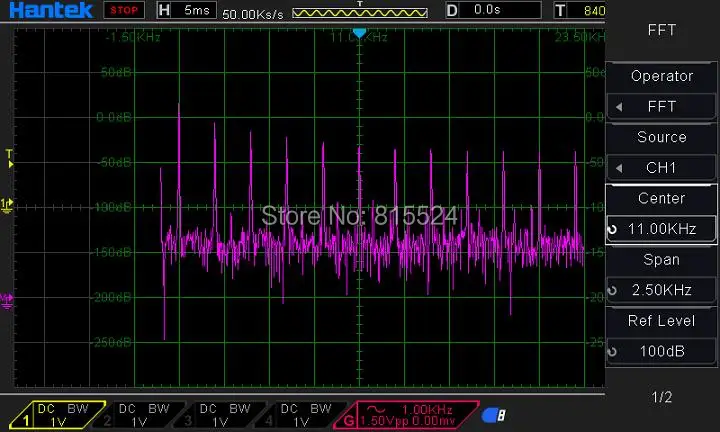Click the channel 1 ground marker
The image size is (720, 432).
[7, 206]
